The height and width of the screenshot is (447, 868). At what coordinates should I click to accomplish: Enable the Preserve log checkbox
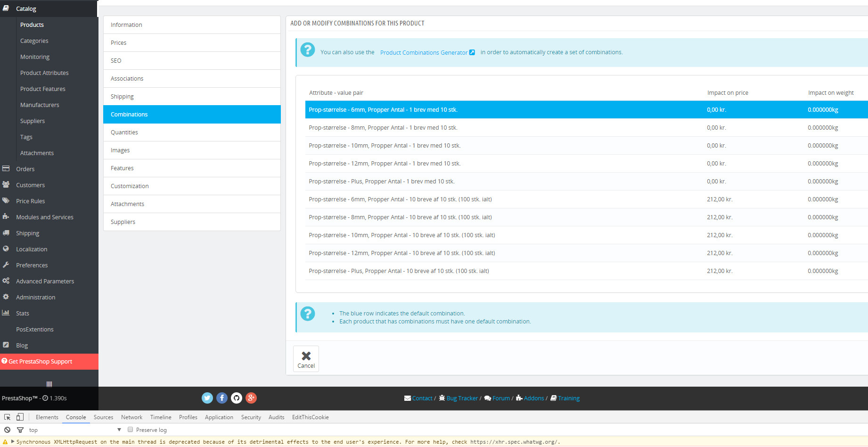pos(131,430)
